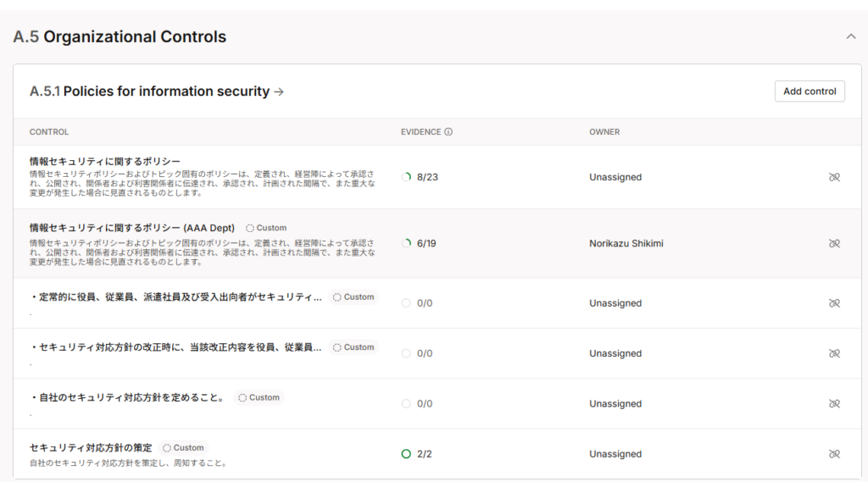Viewport: 868px width, 482px height.
Task: Click the 6/19 evidence progress in AAA Dept row
Action: point(420,243)
